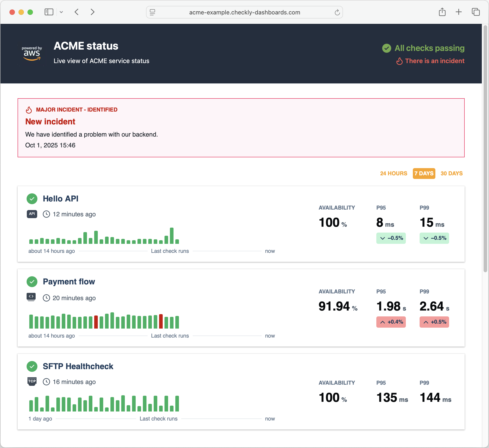Click the powered by AWS logo
The height and width of the screenshot is (448, 489).
pyautogui.click(x=32, y=54)
